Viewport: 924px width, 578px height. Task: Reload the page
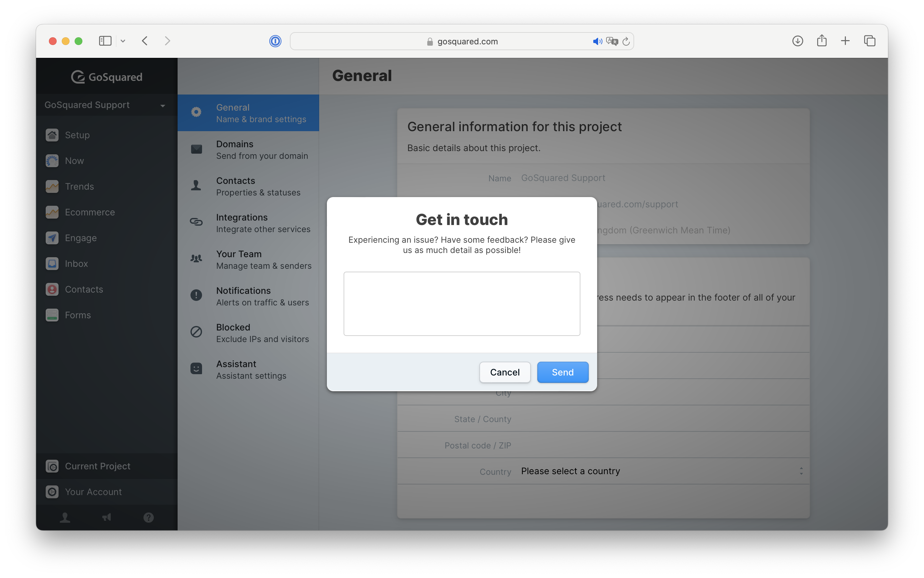[x=626, y=41]
